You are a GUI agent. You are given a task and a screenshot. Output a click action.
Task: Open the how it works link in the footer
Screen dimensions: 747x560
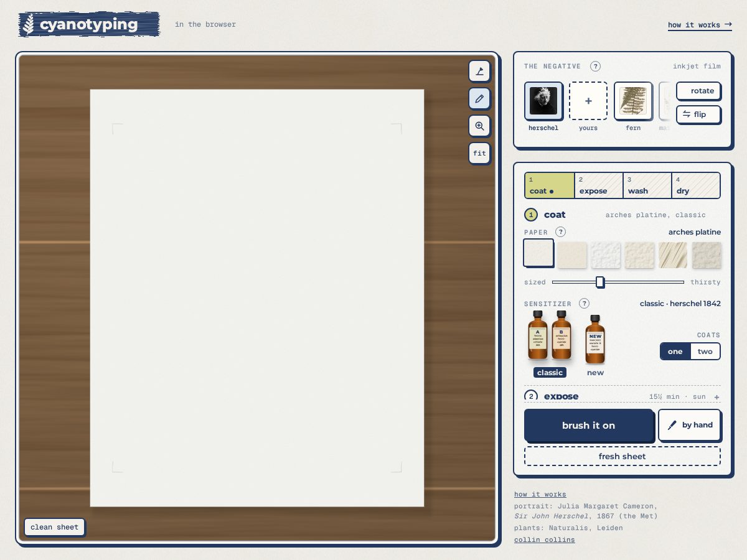click(540, 495)
